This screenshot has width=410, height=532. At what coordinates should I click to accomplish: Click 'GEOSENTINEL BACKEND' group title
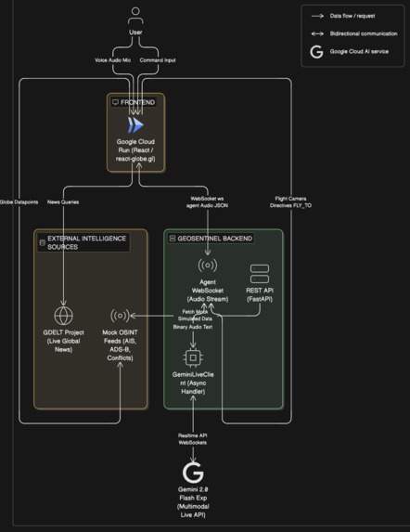[215, 239]
